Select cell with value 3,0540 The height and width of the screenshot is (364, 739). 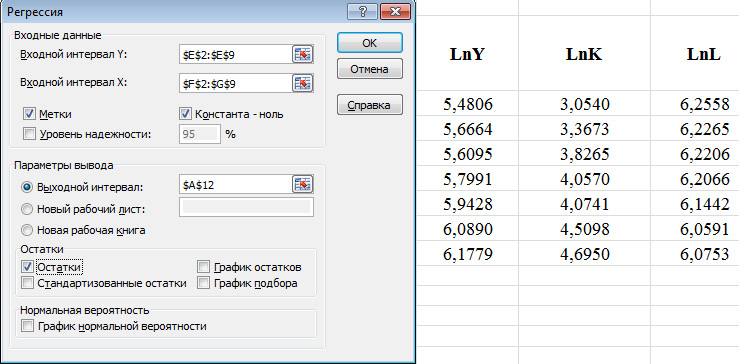tap(584, 104)
